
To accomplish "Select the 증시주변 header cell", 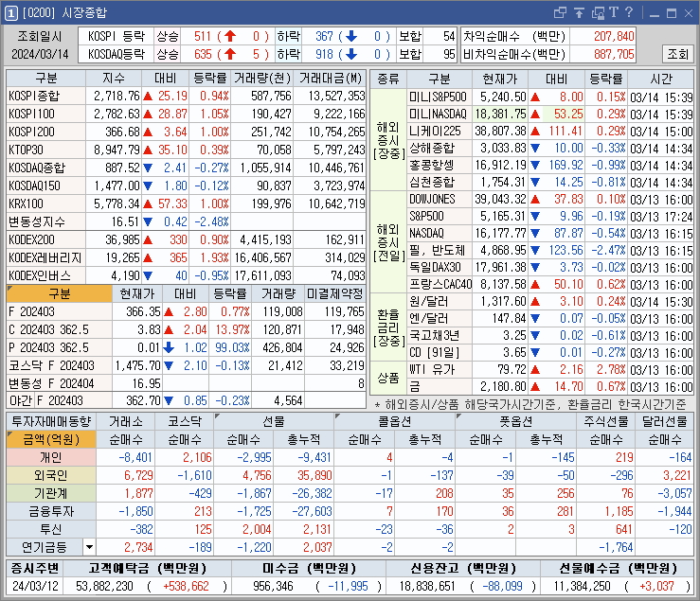I will point(35,569).
